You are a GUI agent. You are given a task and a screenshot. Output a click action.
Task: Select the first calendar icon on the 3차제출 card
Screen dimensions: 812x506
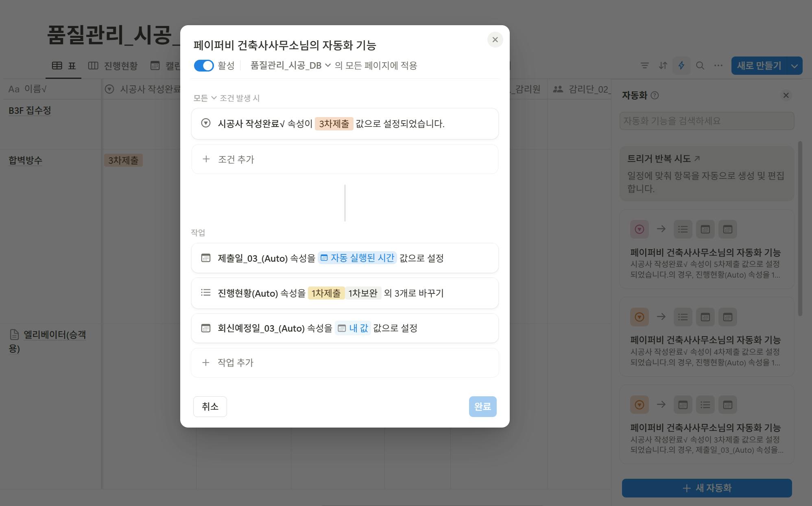tap(683, 405)
